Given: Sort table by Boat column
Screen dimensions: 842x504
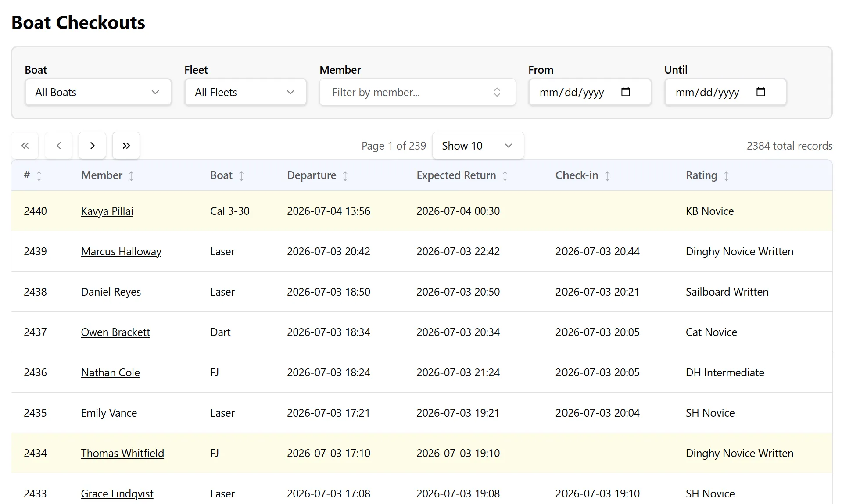Looking at the screenshot, I should (241, 176).
